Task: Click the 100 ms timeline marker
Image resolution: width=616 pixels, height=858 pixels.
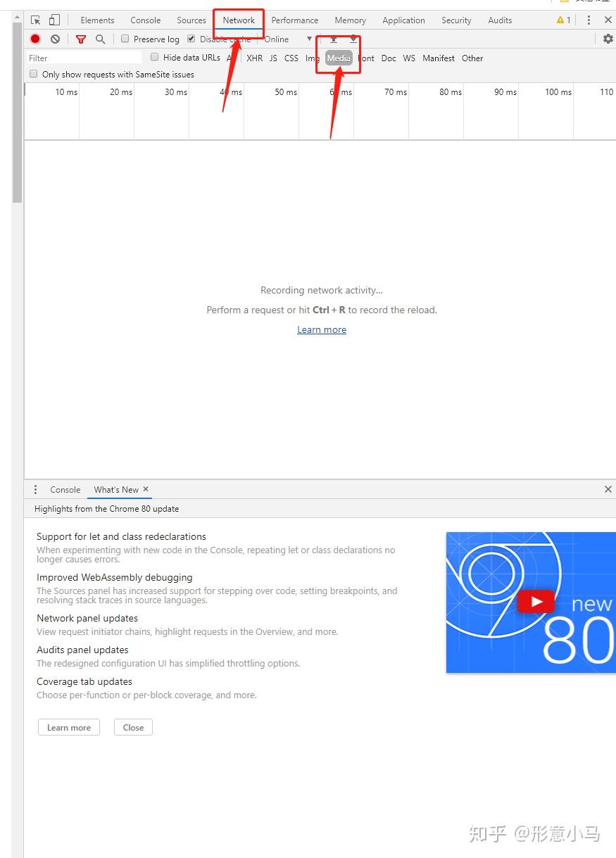Action: coord(558,92)
